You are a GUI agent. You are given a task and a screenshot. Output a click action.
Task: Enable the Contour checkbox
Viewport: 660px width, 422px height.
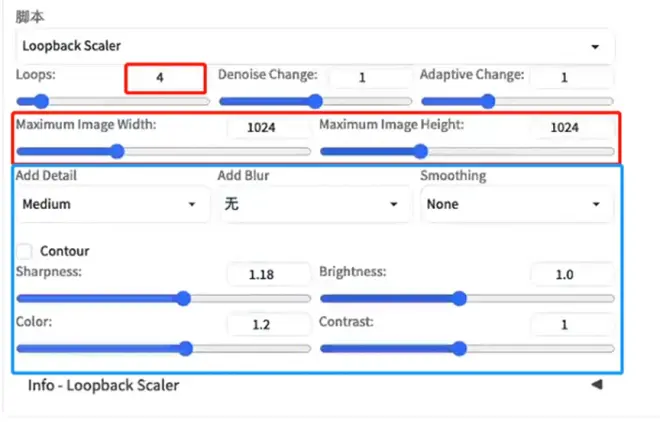(x=24, y=251)
